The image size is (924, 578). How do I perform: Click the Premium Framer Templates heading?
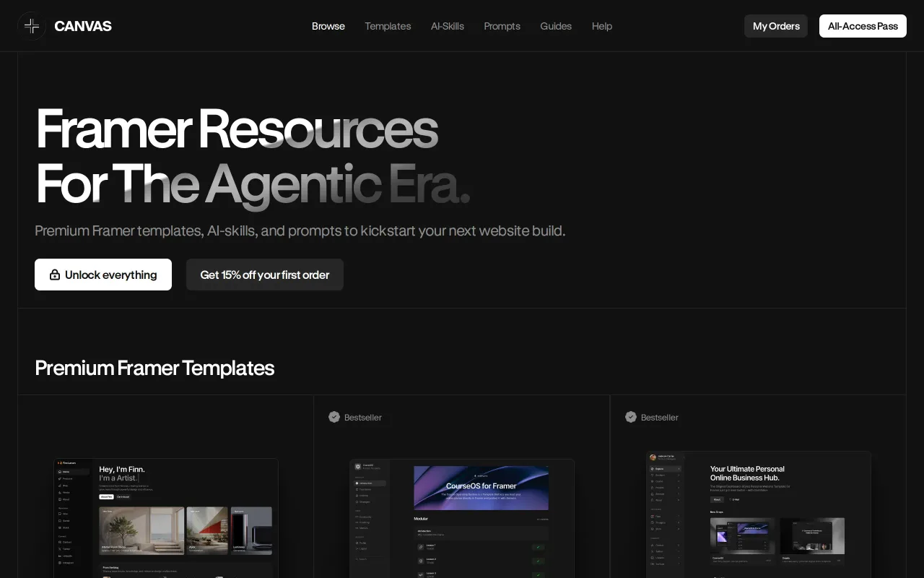coord(154,368)
